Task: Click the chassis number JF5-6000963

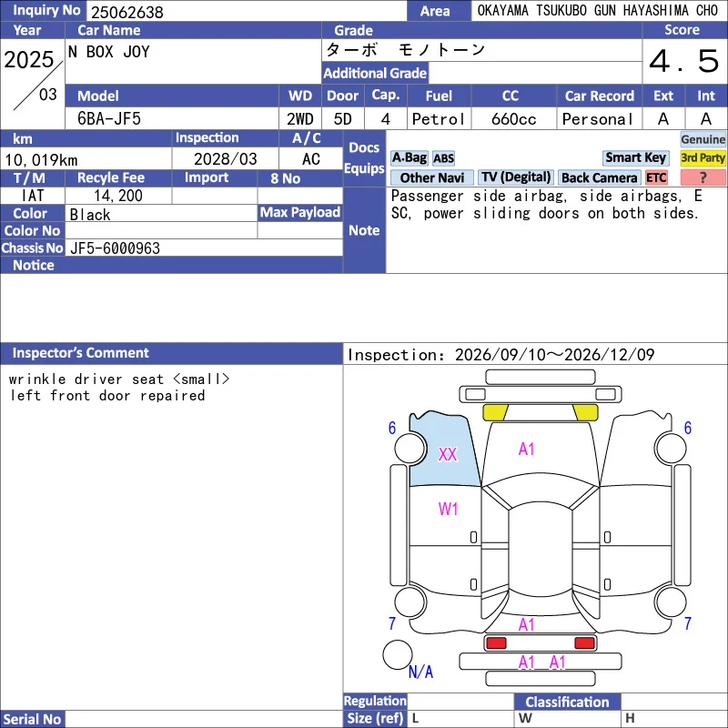Action: pyautogui.click(x=115, y=248)
